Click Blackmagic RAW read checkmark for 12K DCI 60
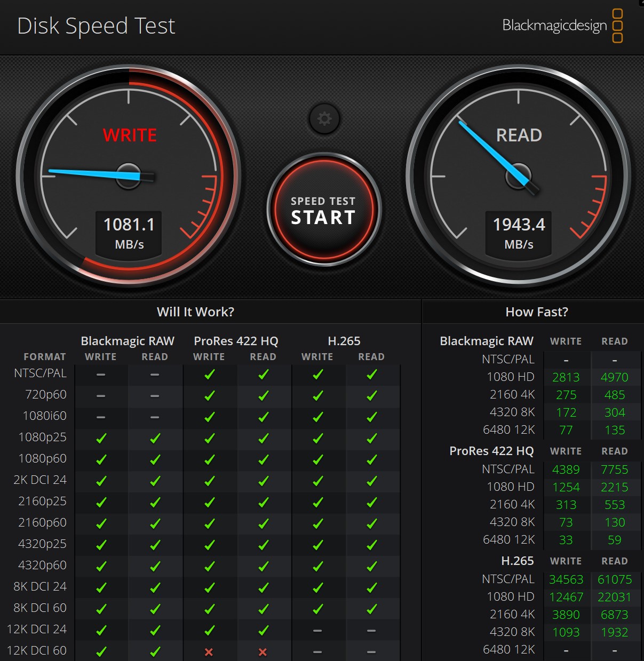 tap(155, 651)
